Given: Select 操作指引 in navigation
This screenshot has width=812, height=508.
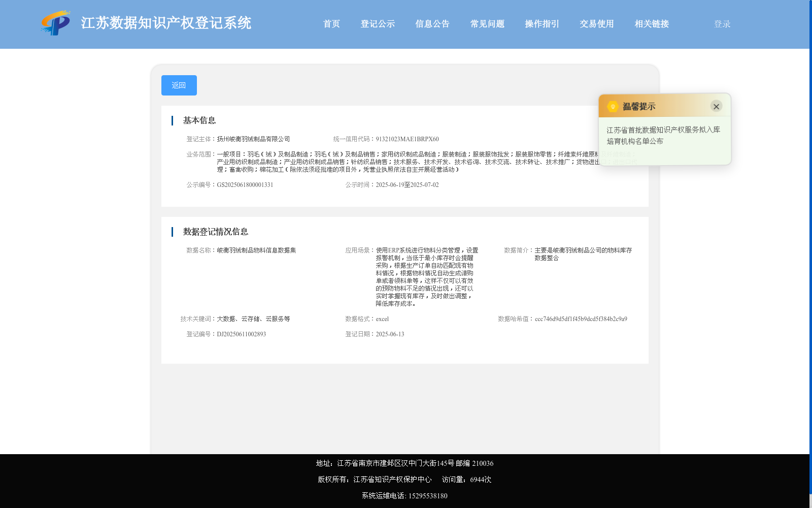Looking at the screenshot, I should click(542, 24).
